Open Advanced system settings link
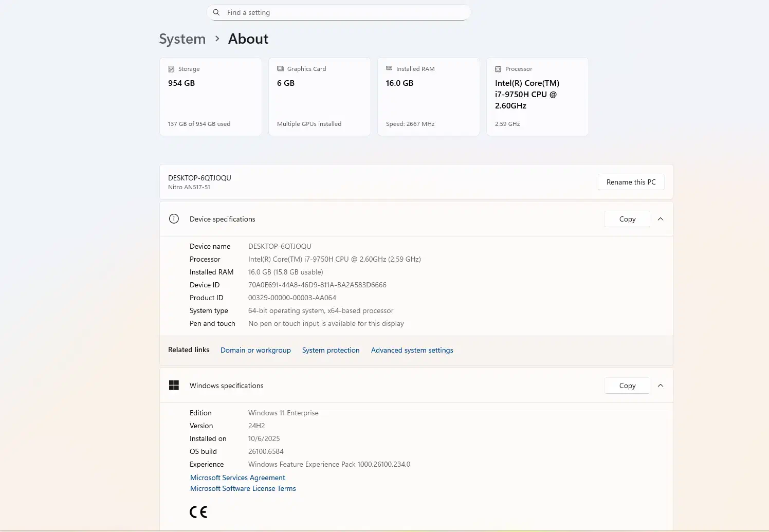The height and width of the screenshot is (532, 769). pos(412,350)
